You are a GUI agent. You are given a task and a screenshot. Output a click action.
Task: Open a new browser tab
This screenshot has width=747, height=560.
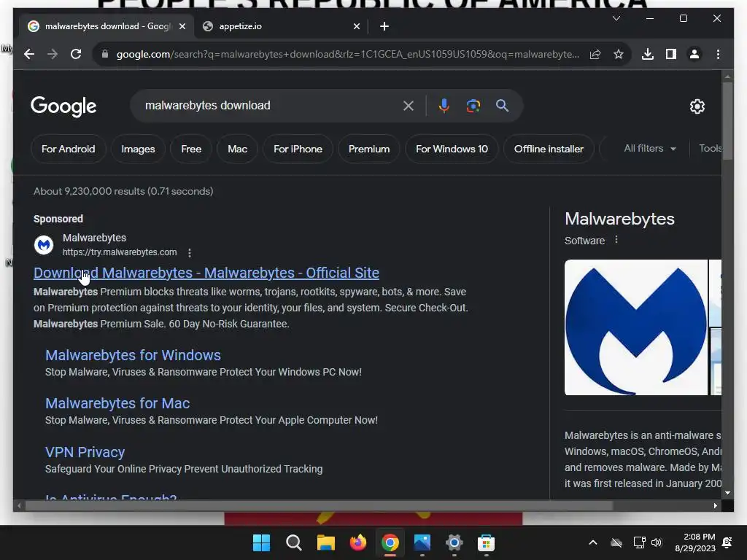tap(384, 27)
